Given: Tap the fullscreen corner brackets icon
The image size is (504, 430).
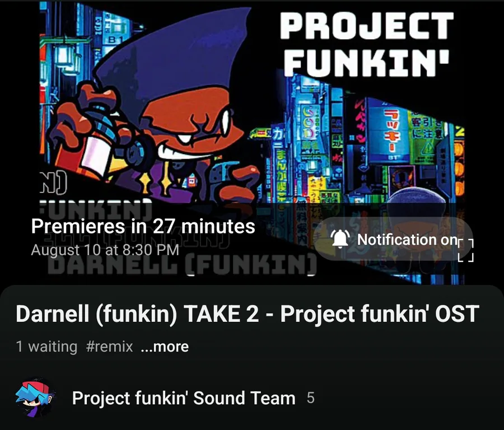Looking at the screenshot, I should tap(466, 250).
